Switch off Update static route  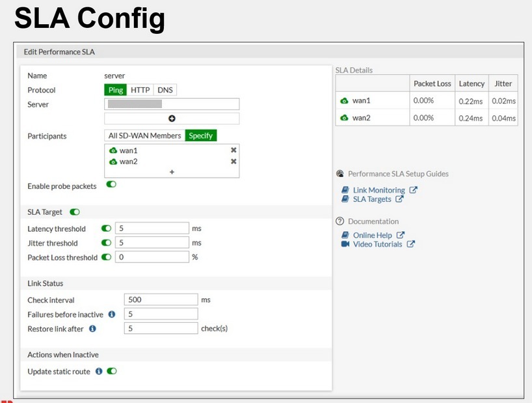[111, 371]
